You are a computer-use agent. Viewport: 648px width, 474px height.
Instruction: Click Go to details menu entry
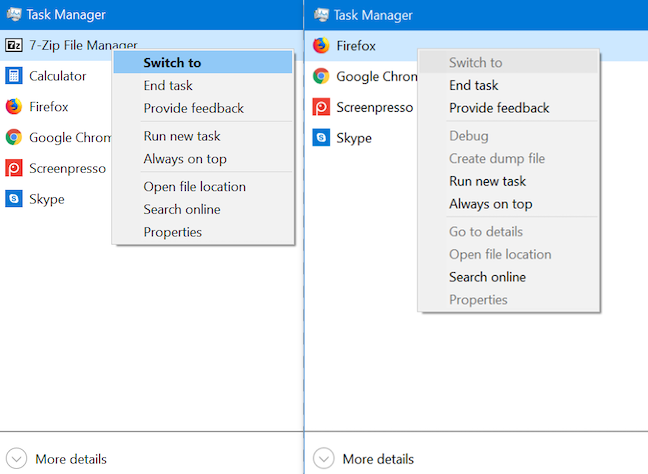tap(509, 231)
